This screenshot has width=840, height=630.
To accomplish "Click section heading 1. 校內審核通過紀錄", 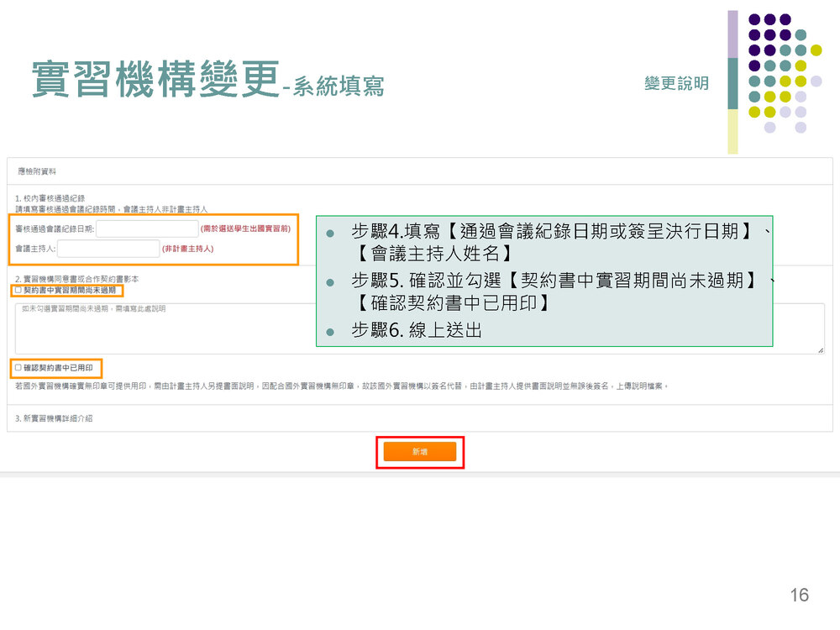I will pyautogui.click(x=50, y=198).
